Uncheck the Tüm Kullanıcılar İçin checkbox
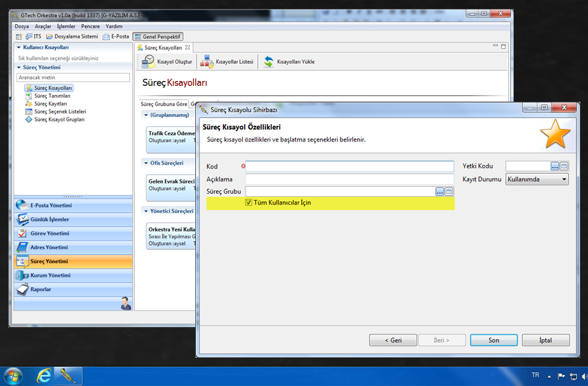The width and height of the screenshot is (588, 386). click(249, 203)
